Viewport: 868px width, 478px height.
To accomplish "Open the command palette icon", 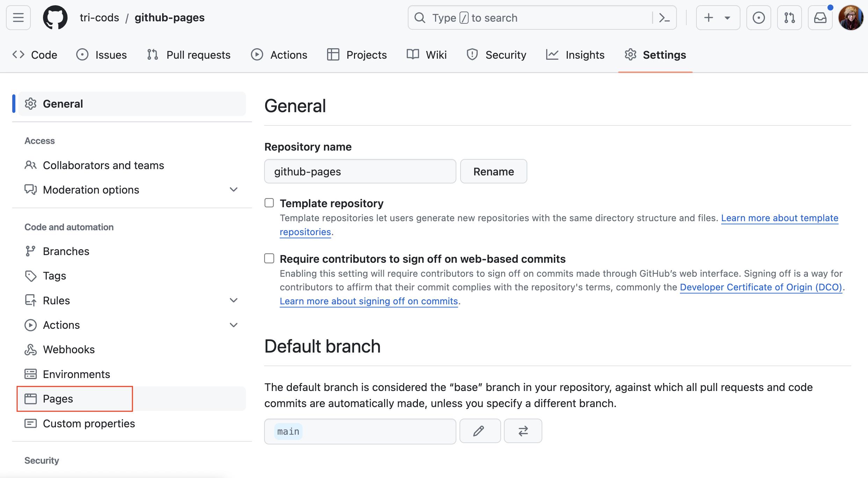I will tap(664, 18).
